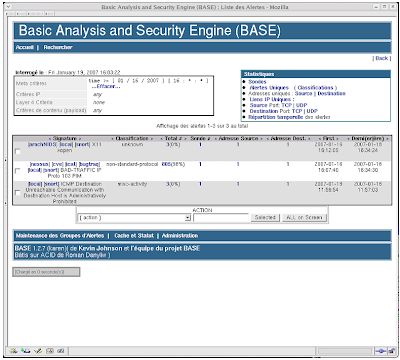Open the window menu icon in title bar
400x360 pixels.
pos(9,7)
